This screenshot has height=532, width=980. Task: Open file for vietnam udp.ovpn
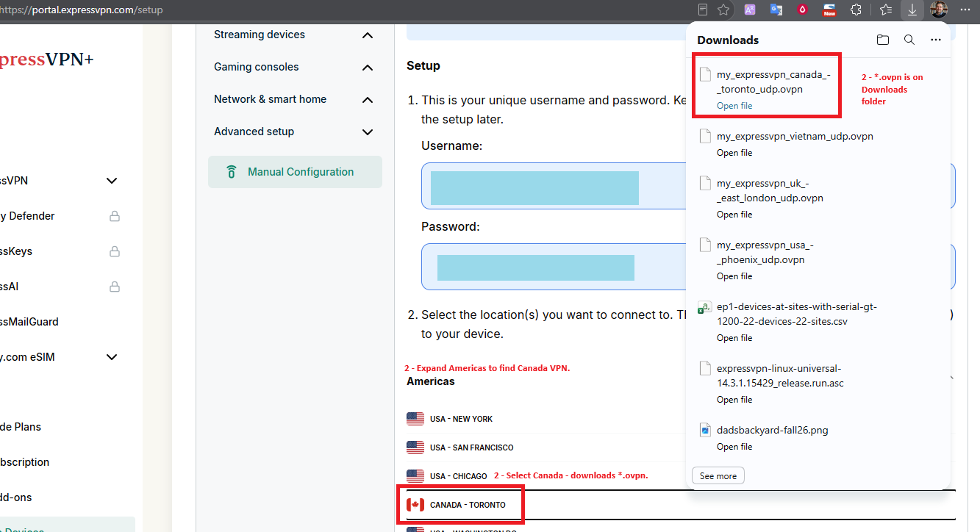click(x=734, y=153)
